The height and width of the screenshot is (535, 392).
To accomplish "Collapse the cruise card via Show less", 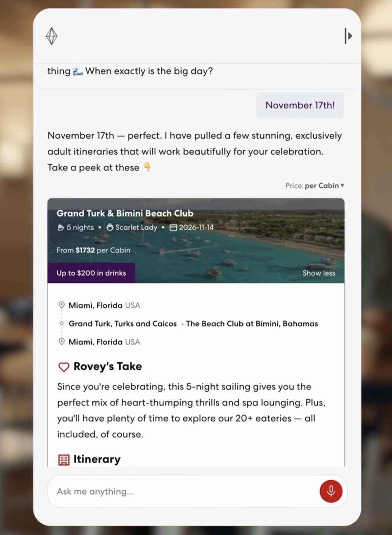I will (x=319, y=273).
